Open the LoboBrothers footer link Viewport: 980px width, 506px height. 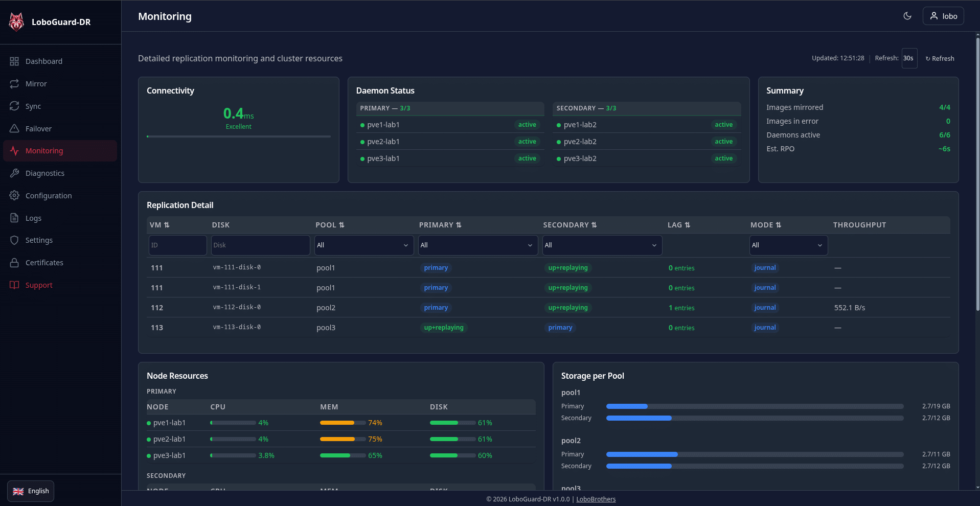[x=596, y=499]
